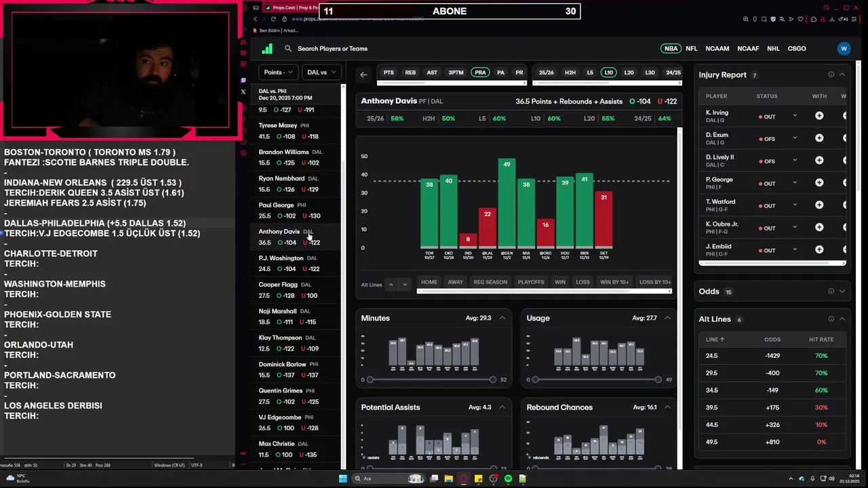Open the Points stat dropdown
The height and width of the screenshot is (488, 868).
(278, 73)
